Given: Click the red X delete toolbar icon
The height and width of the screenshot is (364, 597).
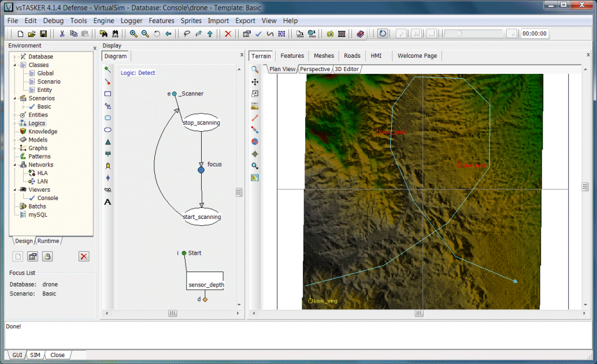Looking at the screenshot, I should coord(228,34).
